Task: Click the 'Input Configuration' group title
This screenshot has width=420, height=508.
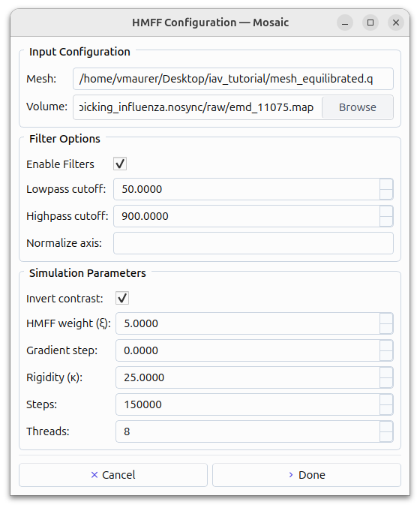Action: tap(79, 52)
